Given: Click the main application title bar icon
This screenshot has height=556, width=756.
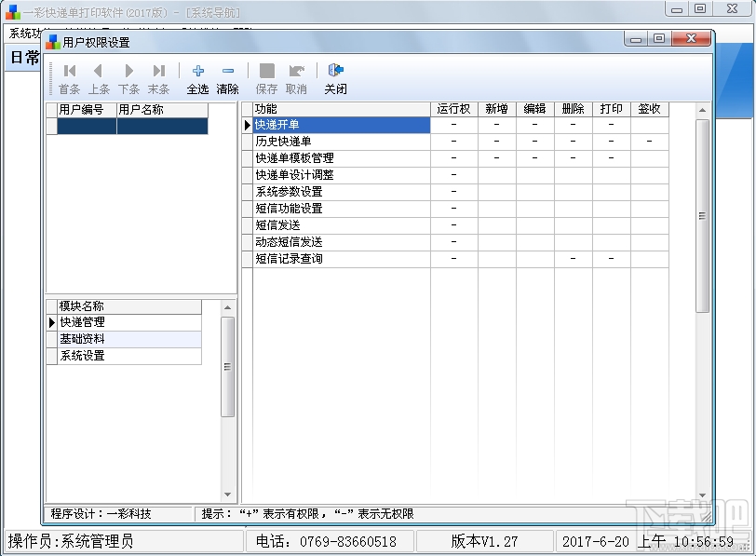Looking at the screenshot, I should pyautogui.click(x=13, y=12).
